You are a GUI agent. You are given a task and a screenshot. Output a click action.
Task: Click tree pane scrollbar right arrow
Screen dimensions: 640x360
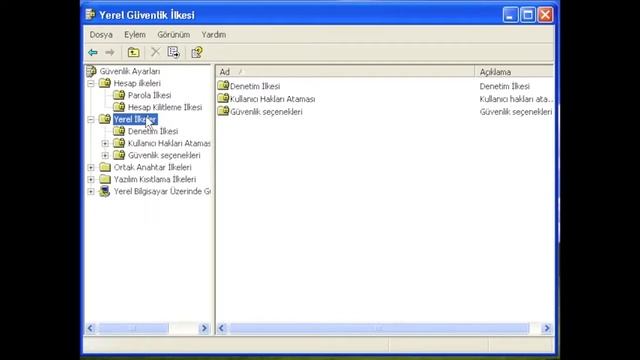pyautogui.click(x=204, y=328)
